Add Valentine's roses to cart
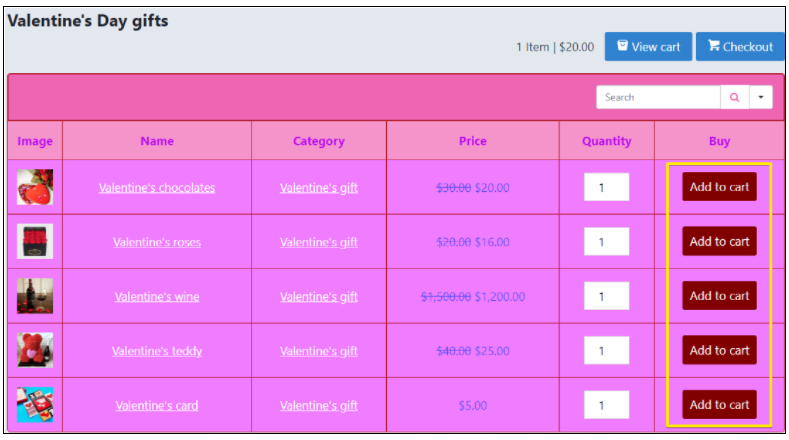 pos(719,241)
